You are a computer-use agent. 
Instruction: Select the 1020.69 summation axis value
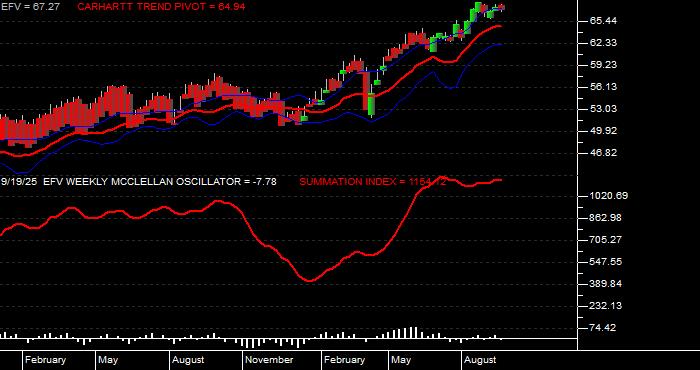point(608,196)
